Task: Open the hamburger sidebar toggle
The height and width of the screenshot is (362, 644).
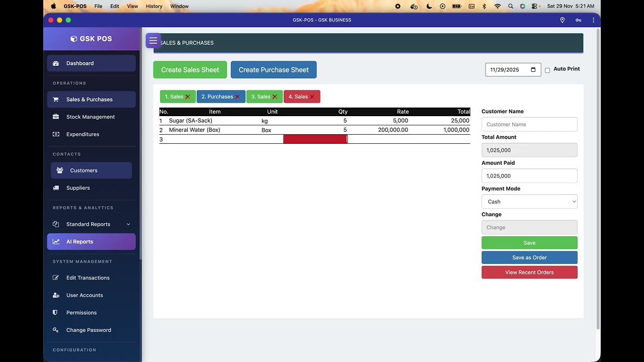Action: [x=153, y=41]
